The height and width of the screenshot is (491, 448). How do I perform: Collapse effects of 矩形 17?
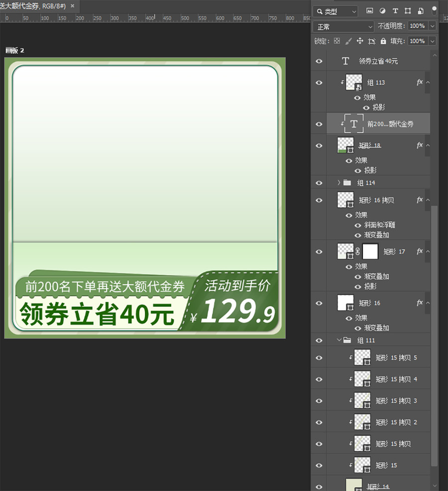(428, 251)
